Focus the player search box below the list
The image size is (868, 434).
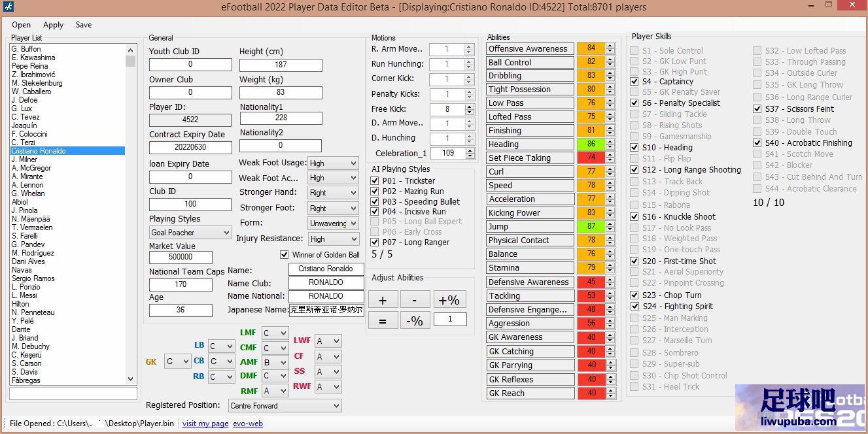73,393
